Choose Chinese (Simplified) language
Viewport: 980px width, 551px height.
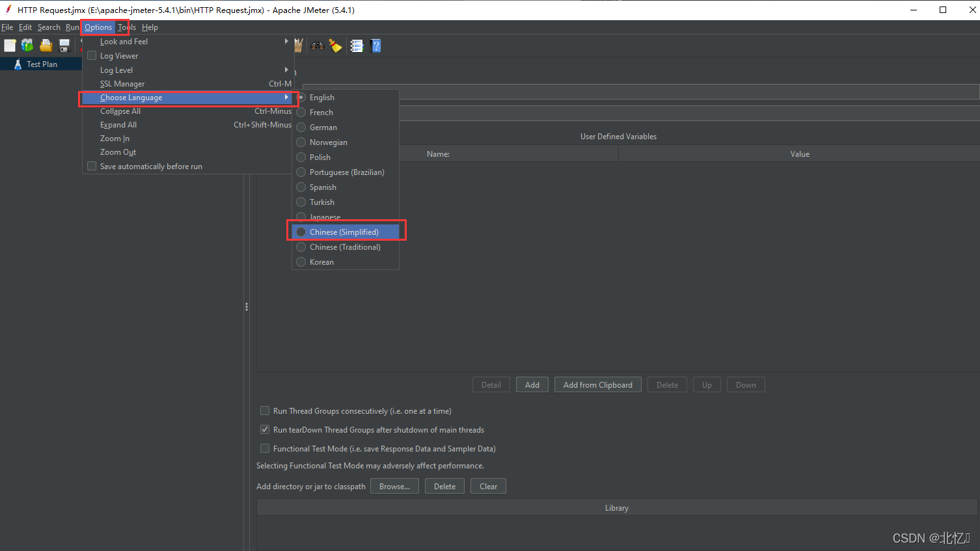[346, 232]
